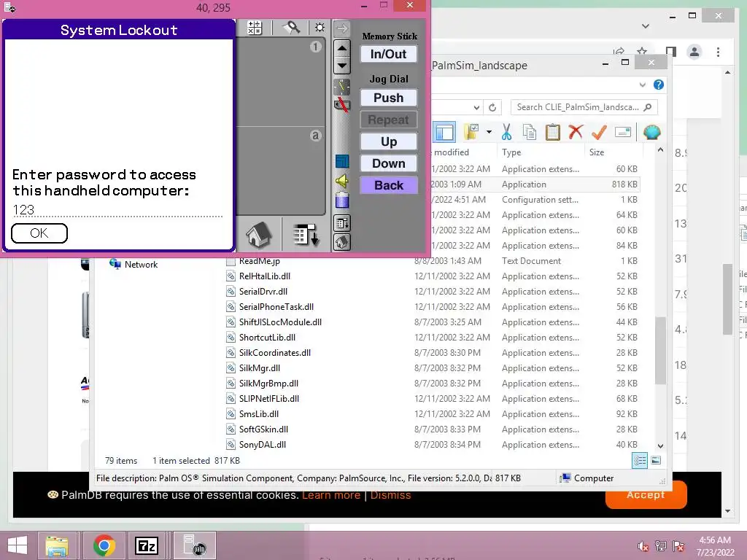Bookmark page with Chrome star icon

pyautogui.click(x=642, y=52)
